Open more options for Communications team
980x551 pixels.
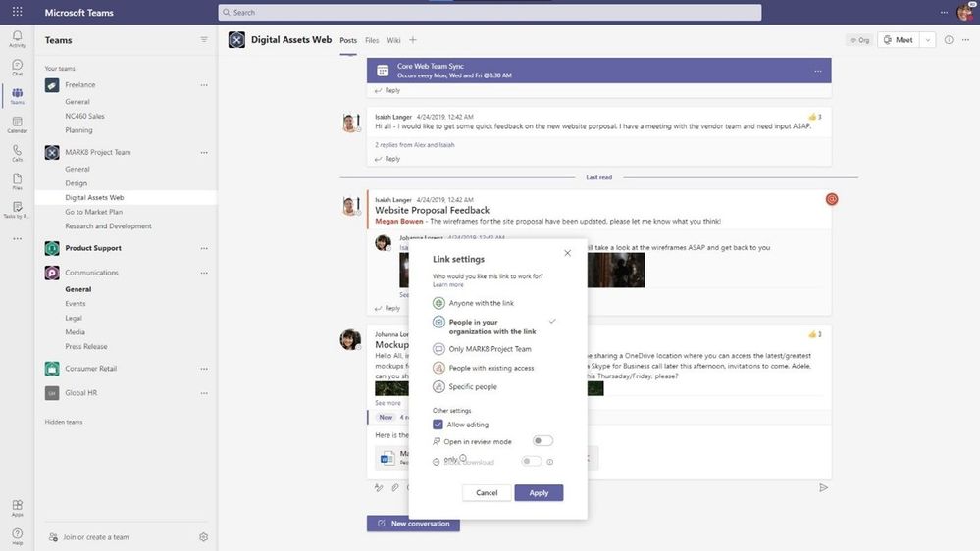coord(204,273)
